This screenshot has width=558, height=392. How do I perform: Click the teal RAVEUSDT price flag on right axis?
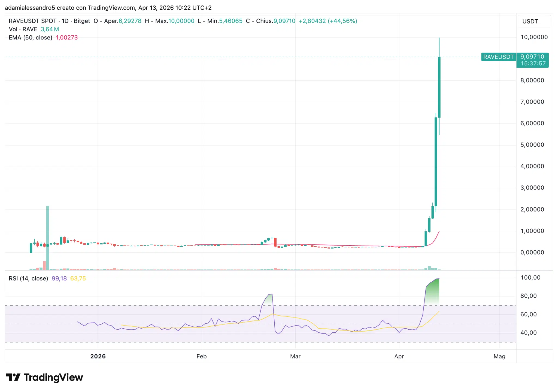[x=499, y=57]
